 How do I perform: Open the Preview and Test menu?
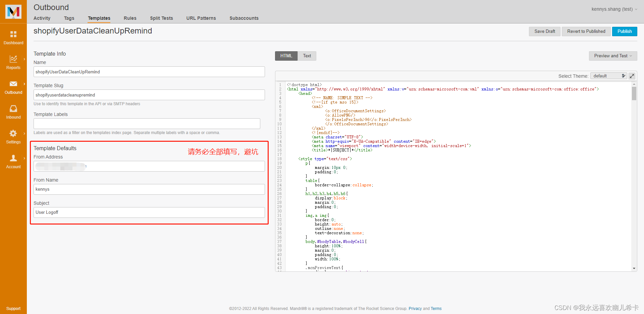coord(612,56)
